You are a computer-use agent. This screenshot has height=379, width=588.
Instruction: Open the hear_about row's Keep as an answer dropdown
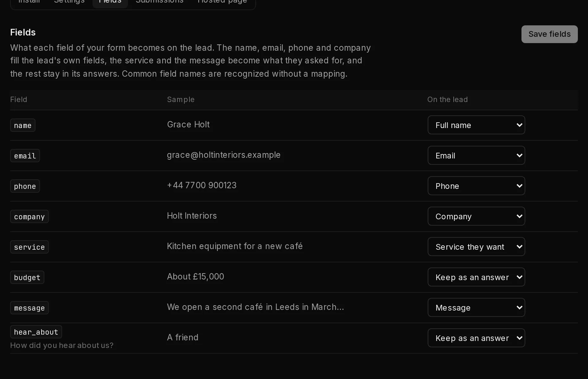coord(476,338)
